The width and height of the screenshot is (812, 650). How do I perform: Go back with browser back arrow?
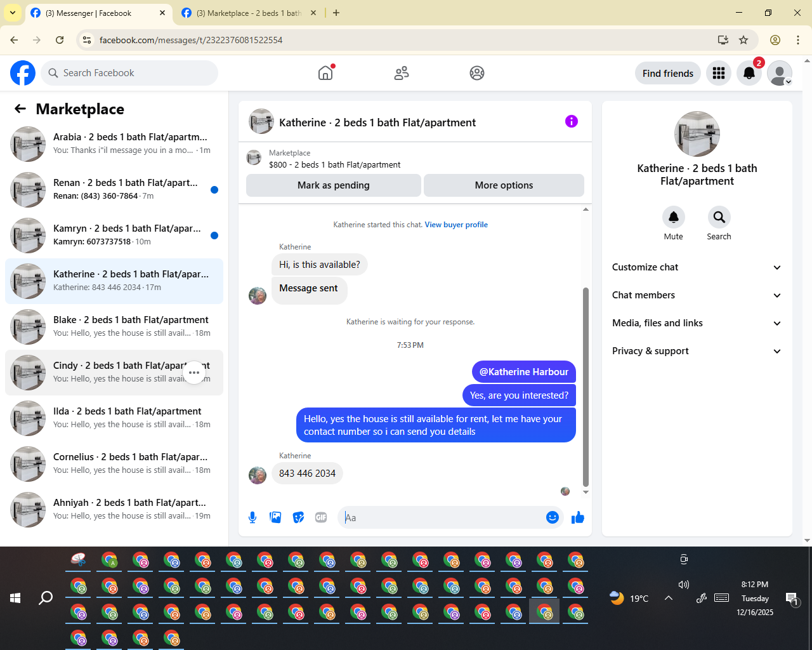click(x=14, y=40)
